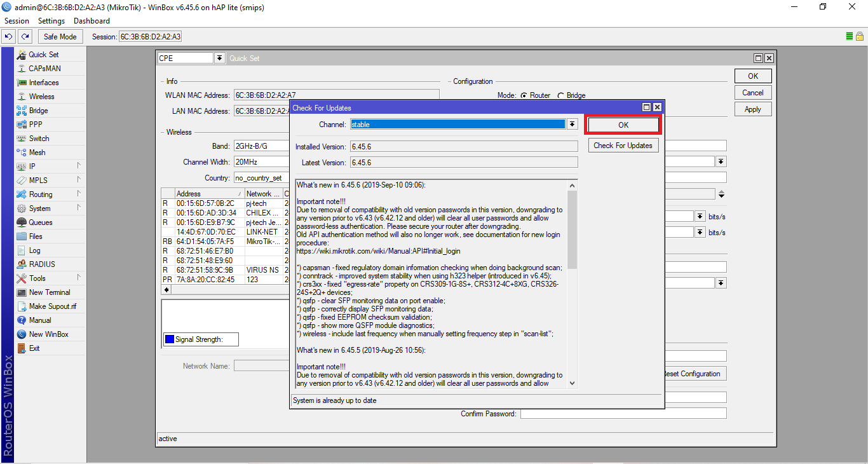
Task: Maximize the Check For Updates dialog
Action: click(x=647, y=107)
